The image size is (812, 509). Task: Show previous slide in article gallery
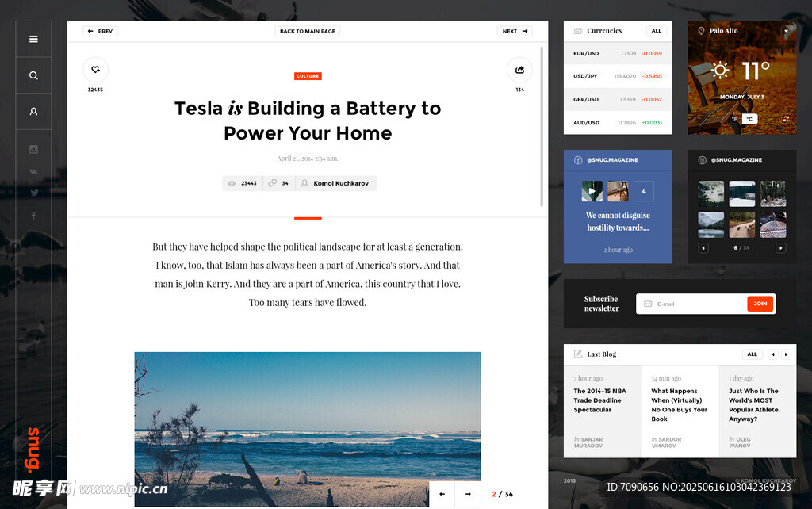tap(442, 494)
